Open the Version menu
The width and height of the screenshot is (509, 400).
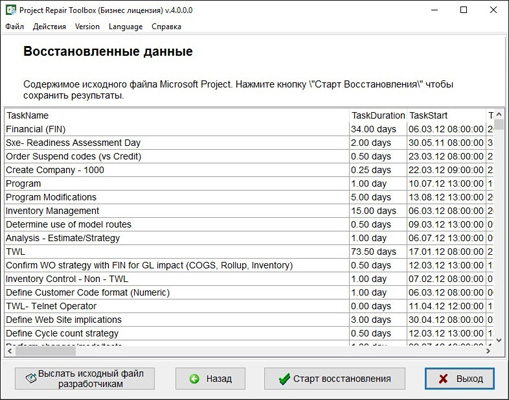click(87, 27)
